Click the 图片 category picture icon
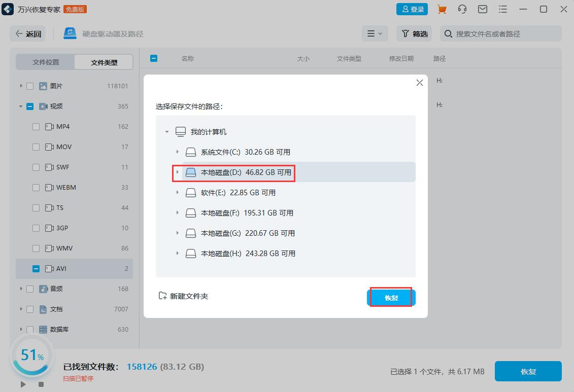The height and width of the screenshot is (392, 574). (x=43, y=86)
